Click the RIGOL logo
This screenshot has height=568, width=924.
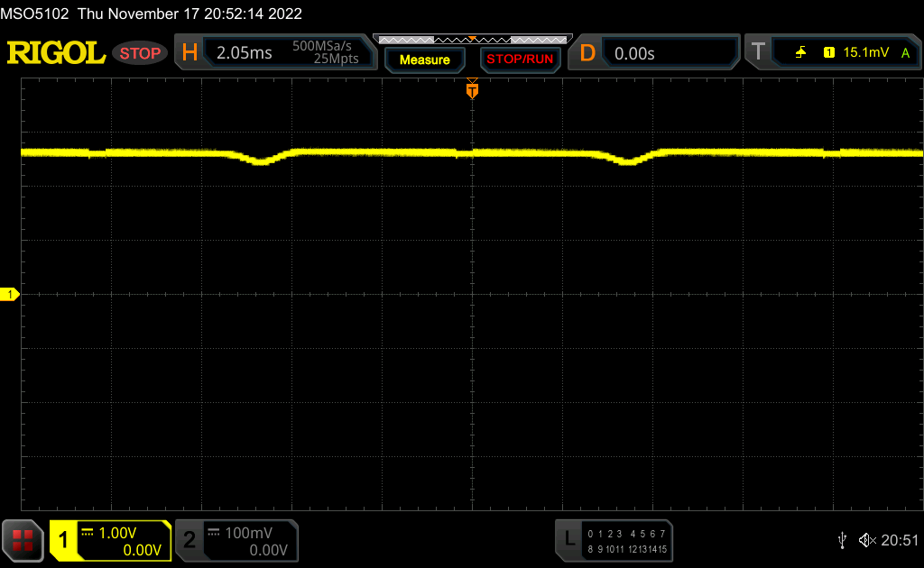[56, 53]
